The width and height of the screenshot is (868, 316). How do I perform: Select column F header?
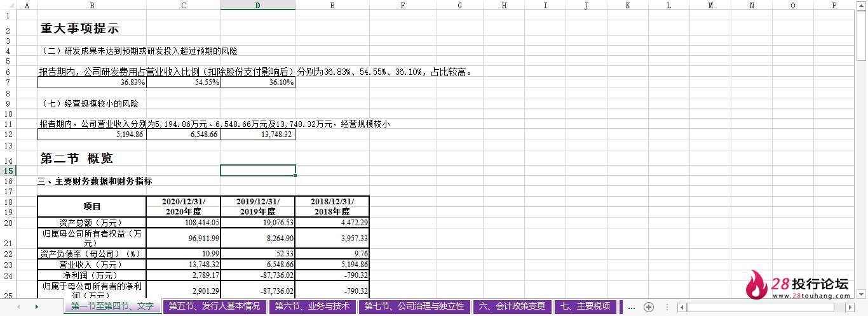pos(403,5)
